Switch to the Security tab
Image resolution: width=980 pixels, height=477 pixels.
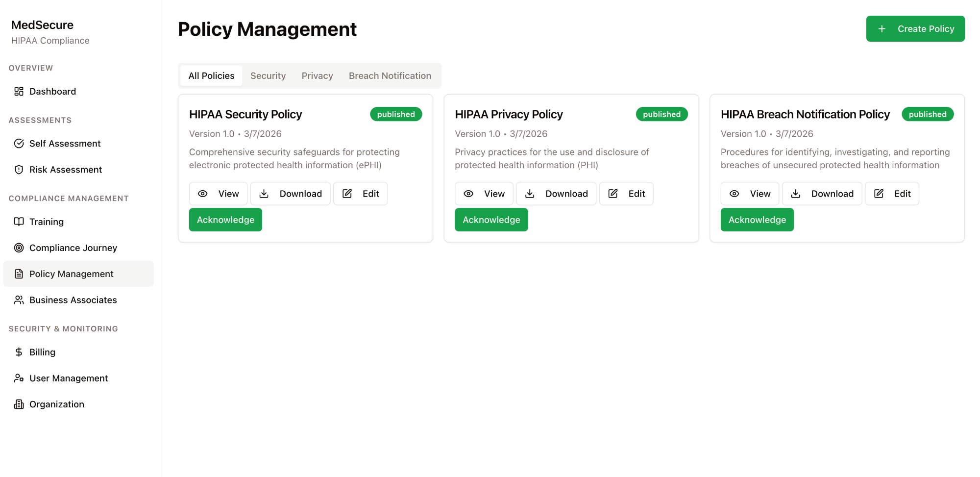268,75
